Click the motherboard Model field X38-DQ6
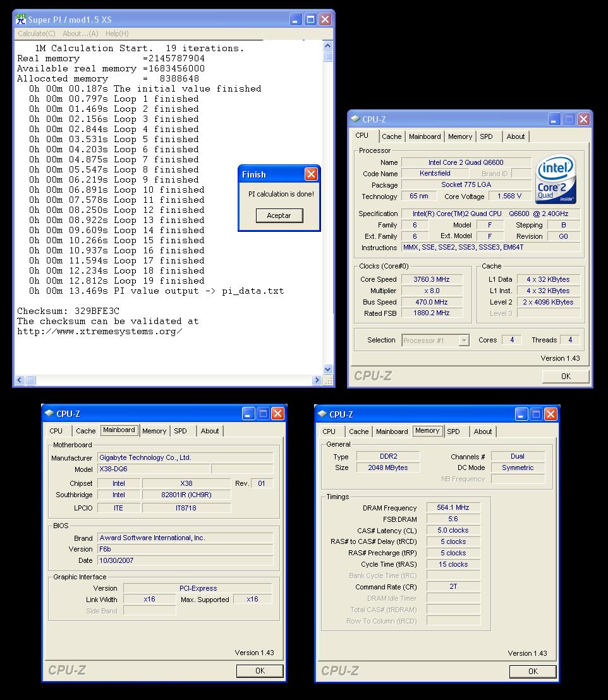Screen dimensions: 608x700 153,469
